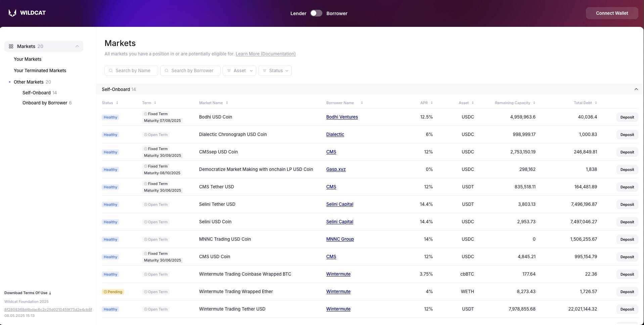The height and width of the screenshot is (325, 644).
Task: Collapse the Markets sidebar section chevron
Action: pyautogui.click(x=77, y=46)
